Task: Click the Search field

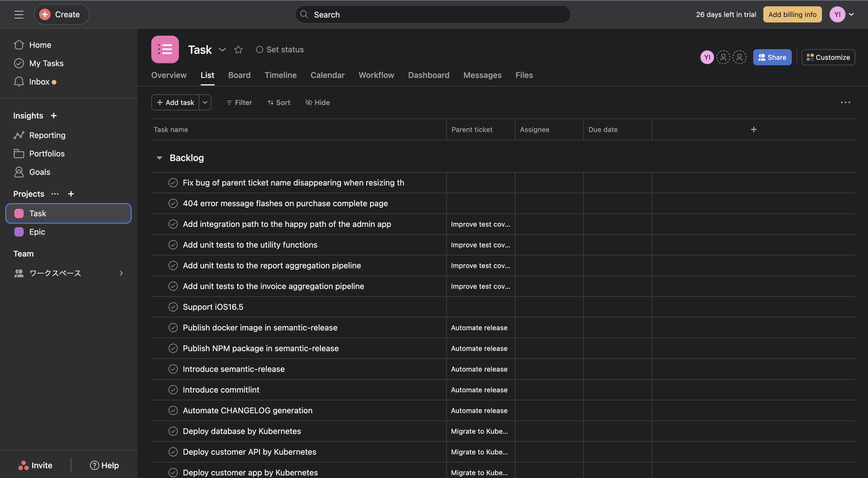Action: pyautogui.click(x=433, y=14)
